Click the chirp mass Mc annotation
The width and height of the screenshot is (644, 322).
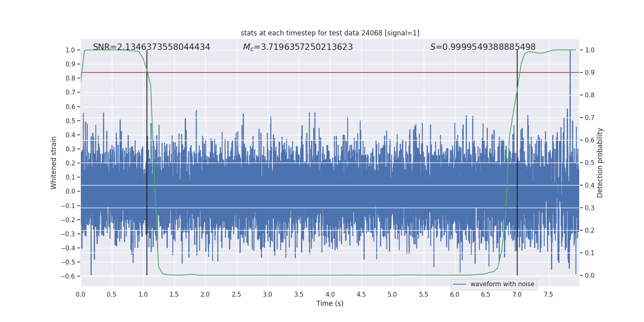[x=298, y=47]
